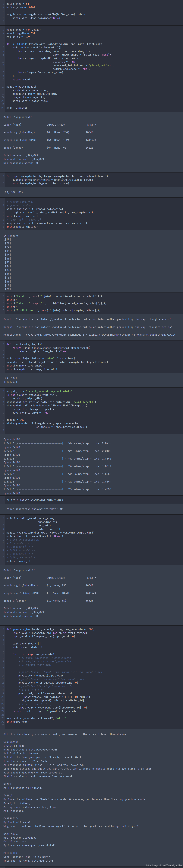Click the progress line with 'loss: 1.4893'

click(57, 489)
